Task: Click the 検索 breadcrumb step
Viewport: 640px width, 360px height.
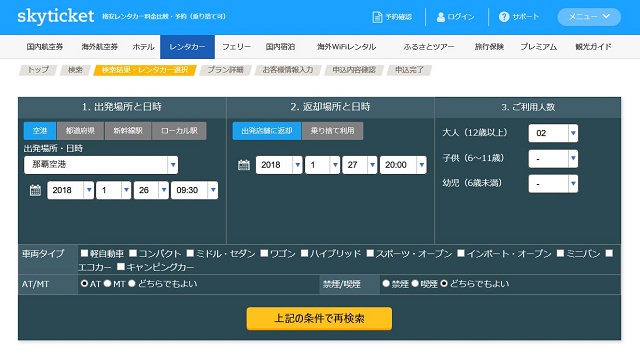Action: (76, 70)
